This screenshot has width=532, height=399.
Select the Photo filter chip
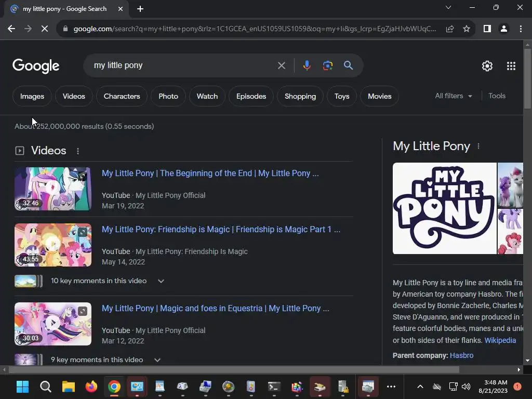pos(168,96)
